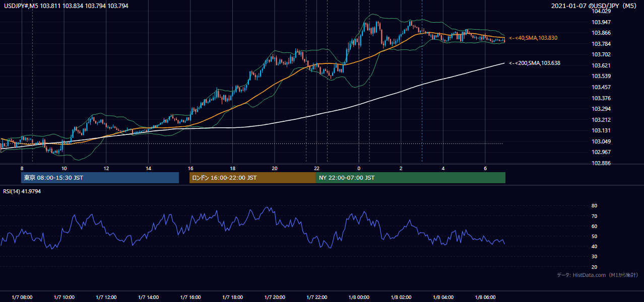Click hour tick 6 under price chart
Viewport: 644px width, 302px height.
485,168
